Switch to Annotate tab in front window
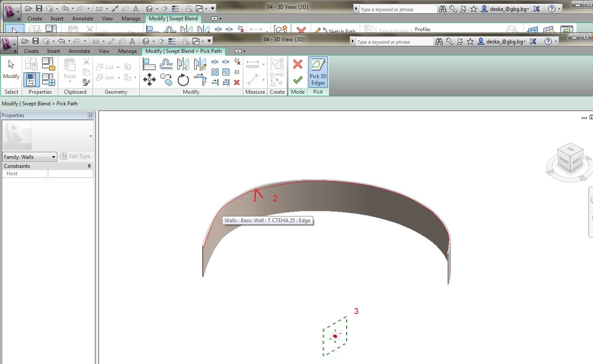The width and height of the screenshot is (593, 364). point(79,51)
